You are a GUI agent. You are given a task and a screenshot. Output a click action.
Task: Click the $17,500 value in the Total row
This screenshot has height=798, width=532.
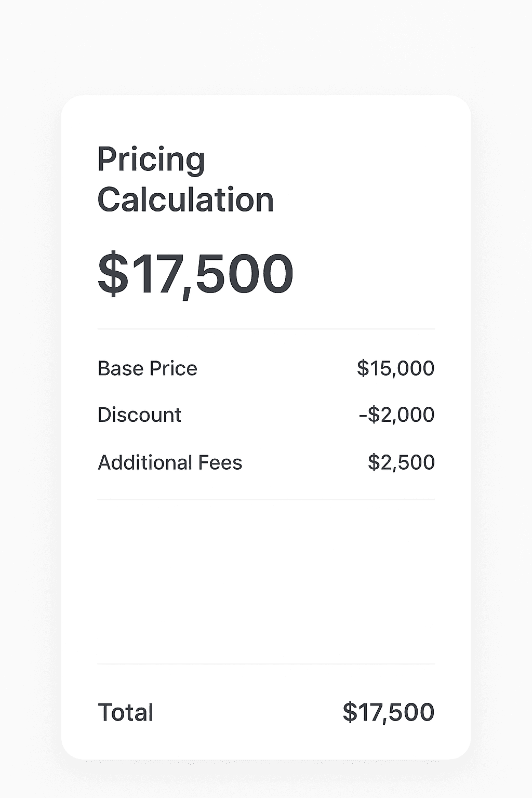(388, 712)
